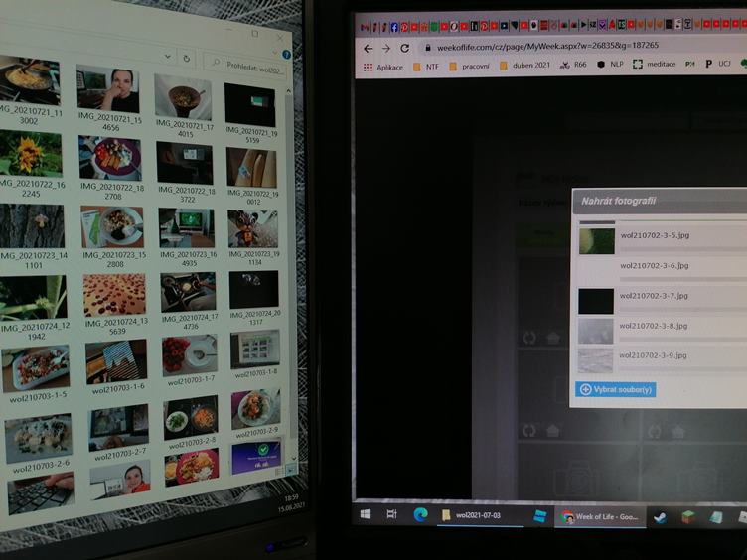This screenshot has height=560, width=747.
Task: Launch Microsoft Edge from the taskbar
Action: 420,514
